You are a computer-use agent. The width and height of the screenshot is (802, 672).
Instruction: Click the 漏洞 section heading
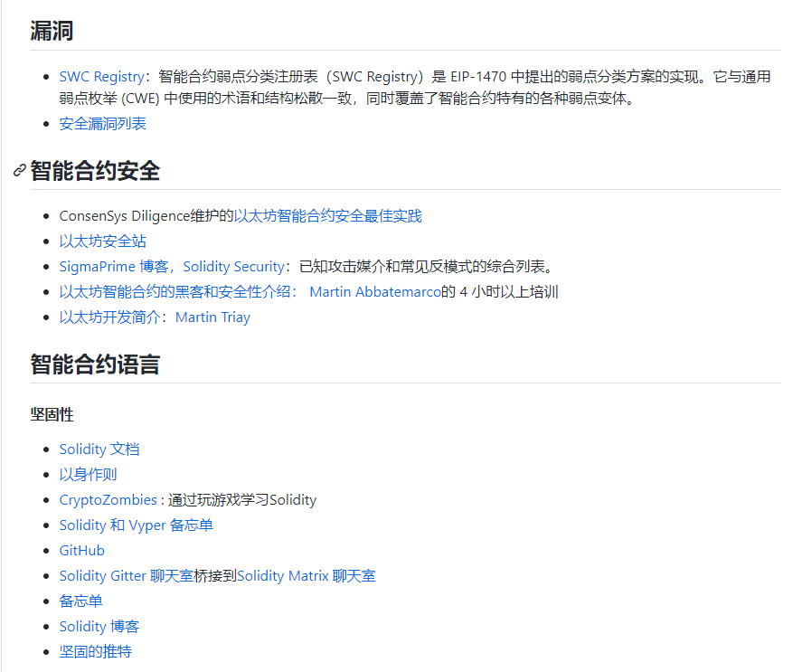52,31
